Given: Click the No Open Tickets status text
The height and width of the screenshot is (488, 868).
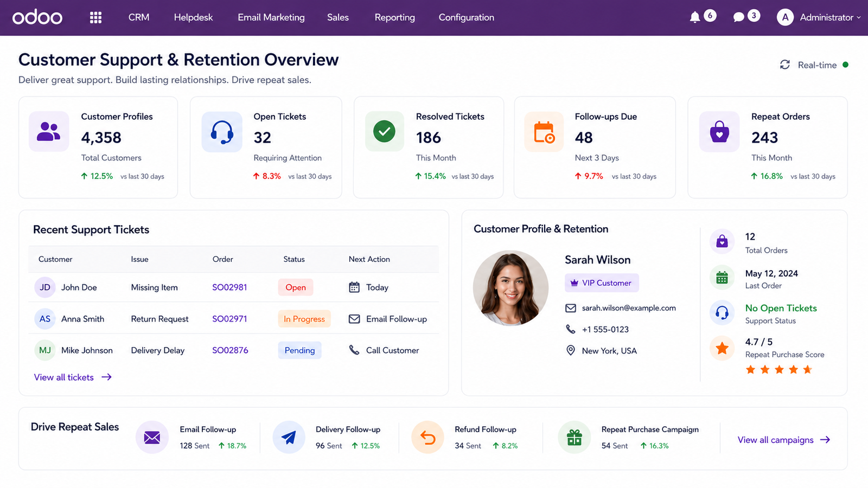Looking at the screenshot, I should pos(781,308).
